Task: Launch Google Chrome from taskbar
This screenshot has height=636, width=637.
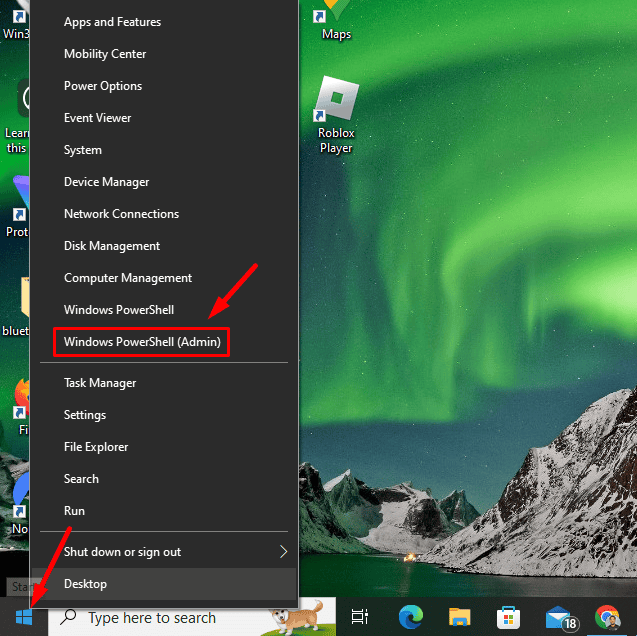Action: [x=608, y=617]
